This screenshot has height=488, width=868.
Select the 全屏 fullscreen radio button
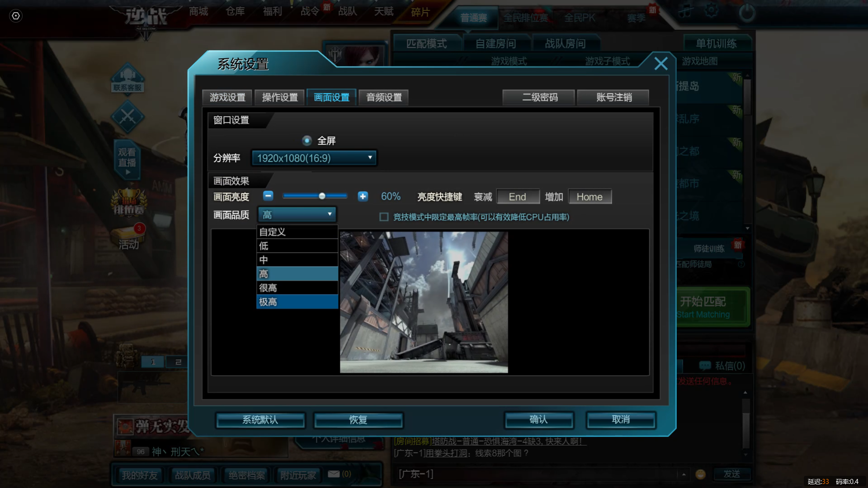307,141
